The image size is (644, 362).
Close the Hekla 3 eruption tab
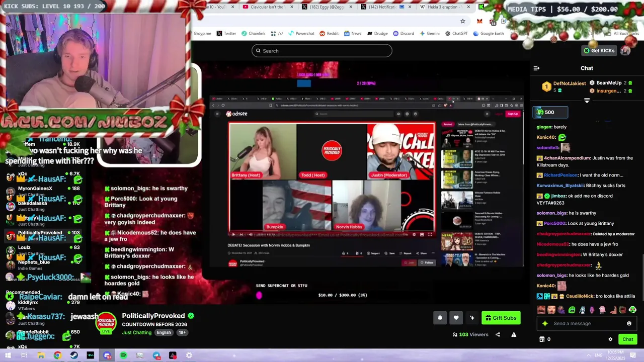[468, 7]
